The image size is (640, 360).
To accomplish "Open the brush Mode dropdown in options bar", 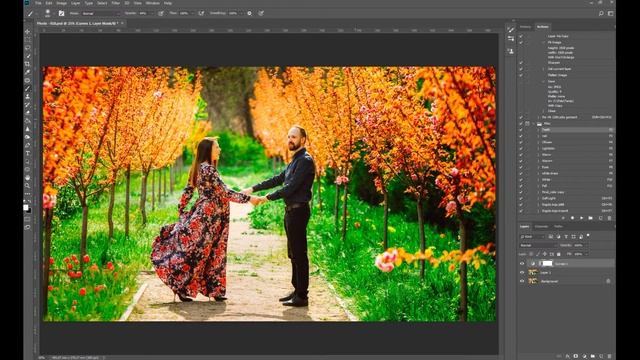I will [x=101, y=13].
